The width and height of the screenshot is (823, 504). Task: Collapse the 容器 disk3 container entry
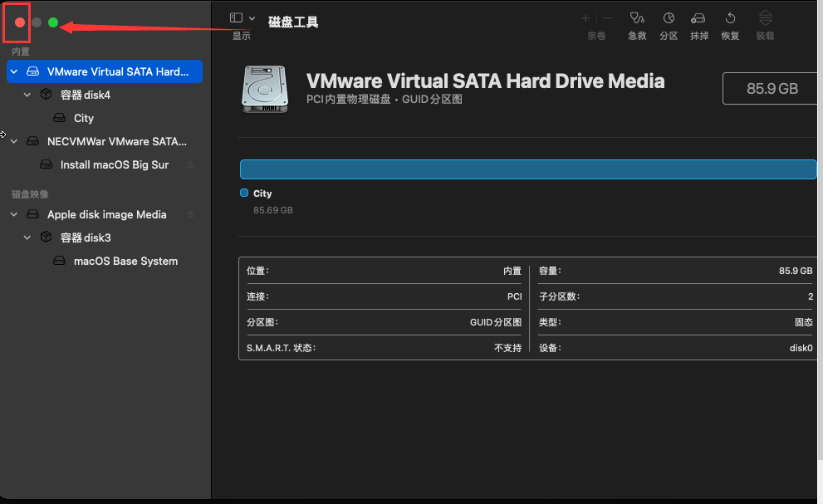tap(27, 237)
